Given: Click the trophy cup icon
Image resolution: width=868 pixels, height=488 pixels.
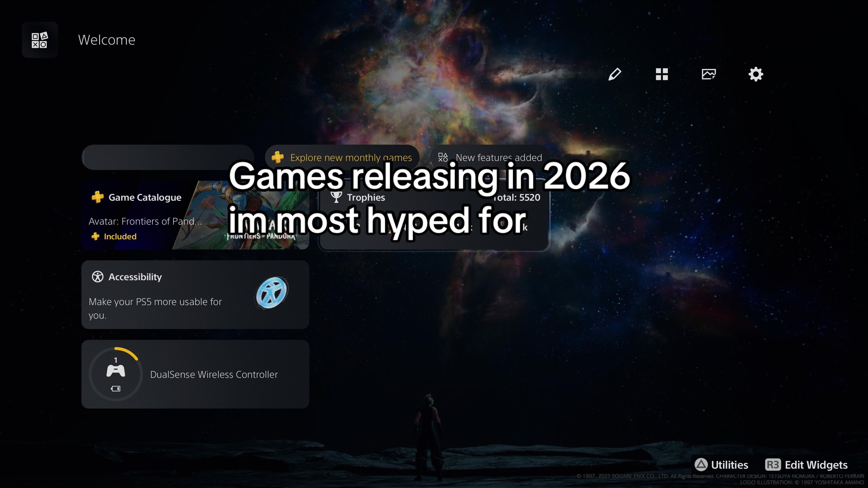Looking at the screenshot, I should pos(336,197).
